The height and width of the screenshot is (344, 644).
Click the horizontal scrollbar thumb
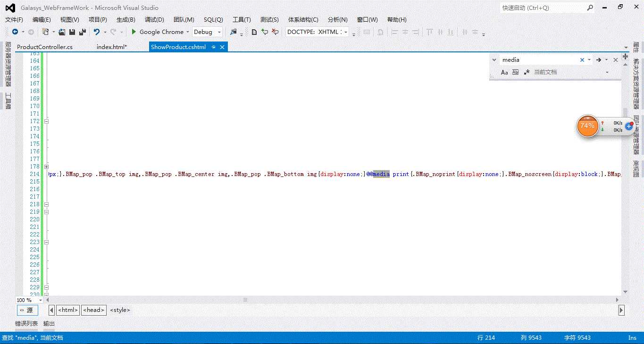245,300
